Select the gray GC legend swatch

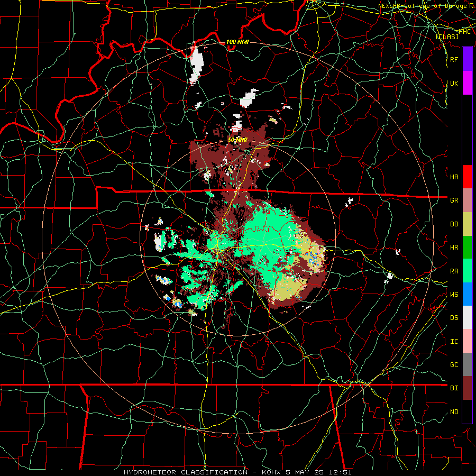click(467, 364)
